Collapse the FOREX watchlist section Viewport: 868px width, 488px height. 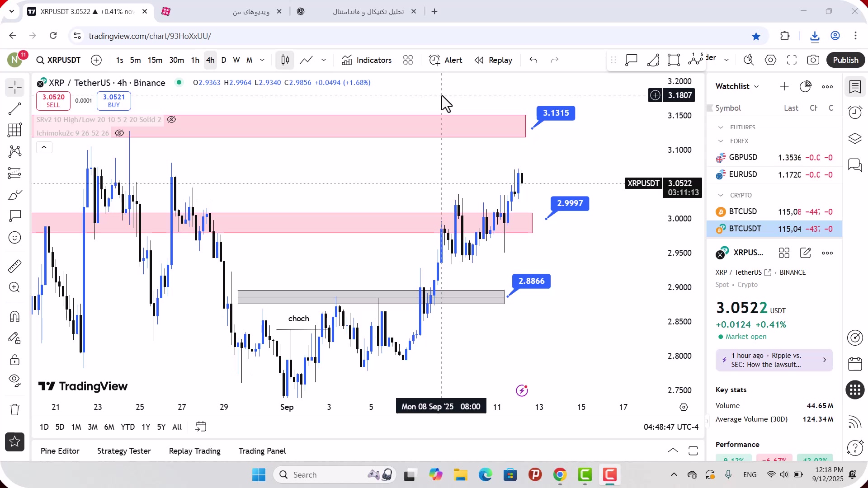721,141
